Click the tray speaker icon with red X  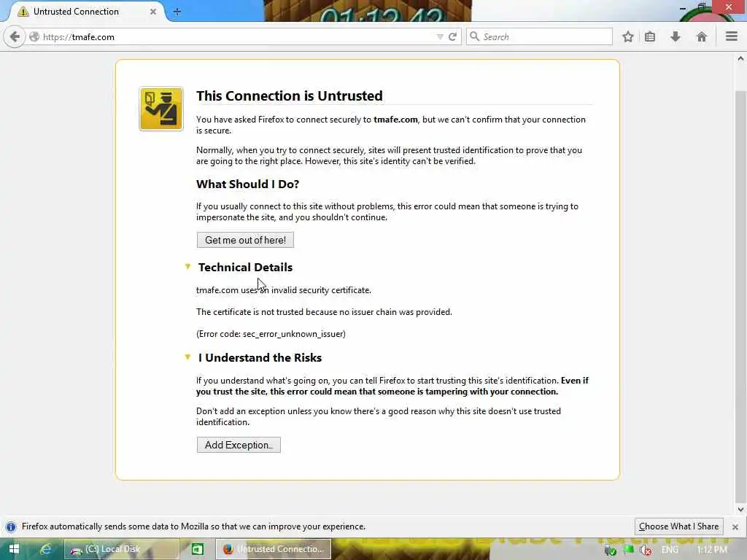[x=646, y=550]
